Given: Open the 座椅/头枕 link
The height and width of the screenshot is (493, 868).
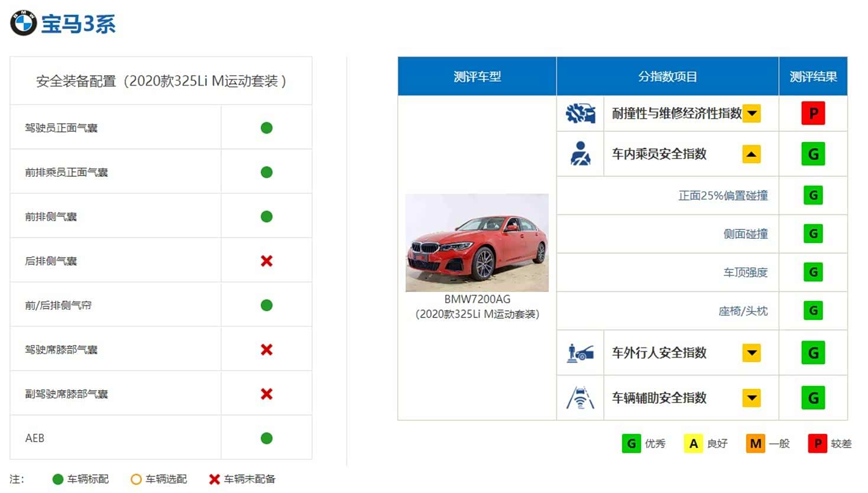Looking at the screenshot, I should 743,311.
